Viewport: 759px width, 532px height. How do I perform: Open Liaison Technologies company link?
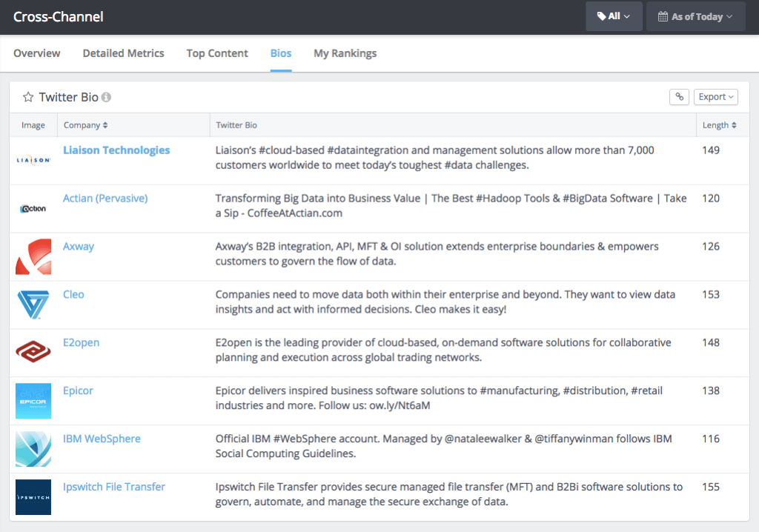(x=116, y=150)
